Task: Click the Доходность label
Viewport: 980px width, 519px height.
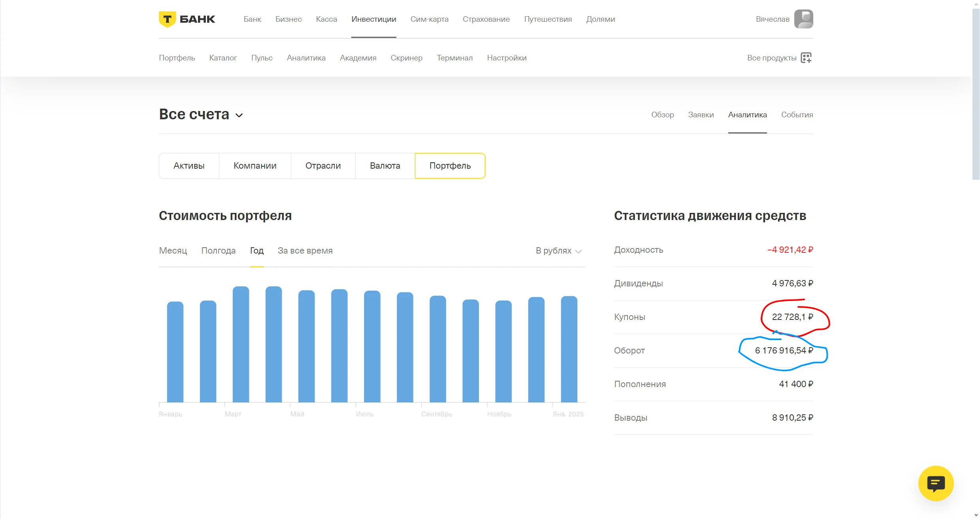Action: coord(638,250)
